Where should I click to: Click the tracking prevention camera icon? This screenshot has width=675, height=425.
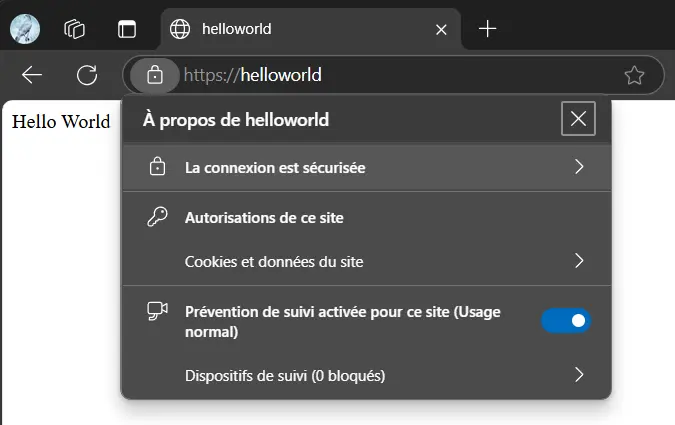[157, 311]
